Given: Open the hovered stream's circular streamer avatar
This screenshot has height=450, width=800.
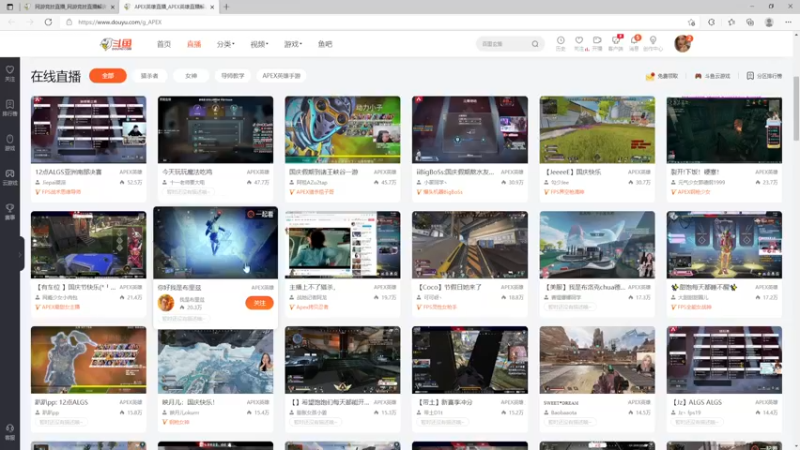Looking at the screenshot, I should point(166,303).
